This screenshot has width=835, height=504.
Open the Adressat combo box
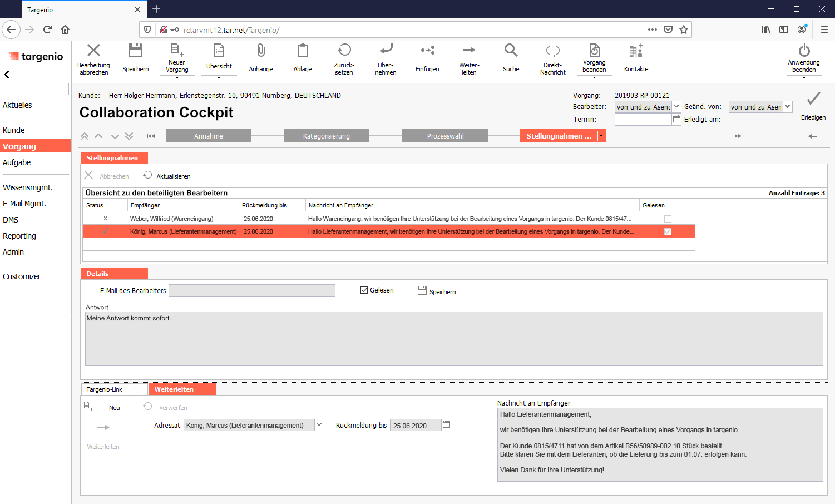[x=319, y=425]
